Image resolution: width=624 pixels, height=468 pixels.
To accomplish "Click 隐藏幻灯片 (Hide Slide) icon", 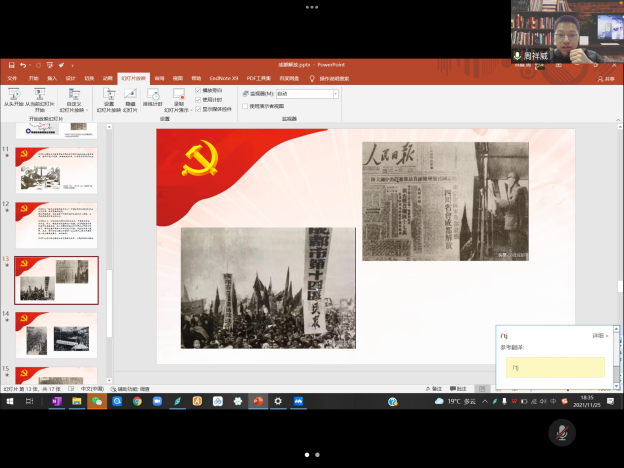I will coord(130,94).
